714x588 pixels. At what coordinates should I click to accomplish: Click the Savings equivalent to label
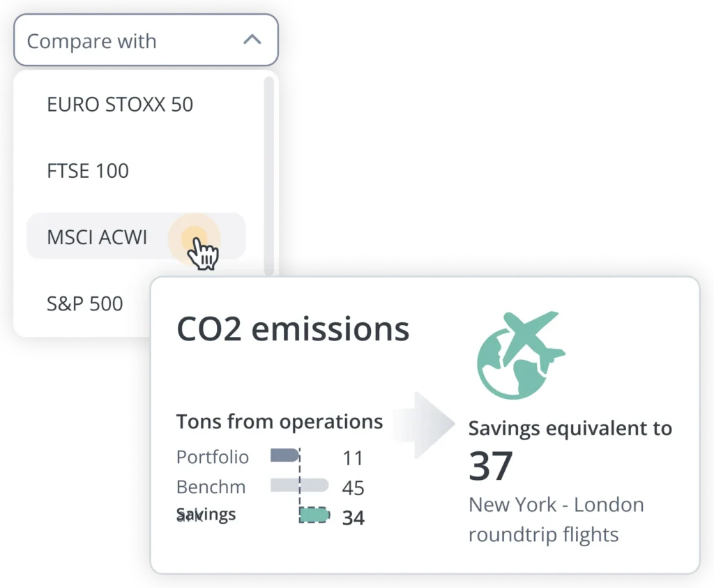click(570, 428)
